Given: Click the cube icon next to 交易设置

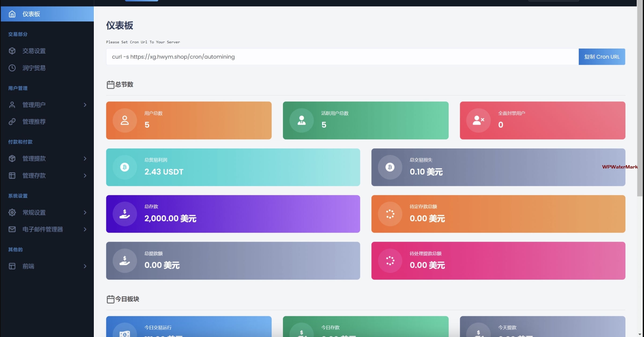Looking at the screenshot, I should coord(12,51).
